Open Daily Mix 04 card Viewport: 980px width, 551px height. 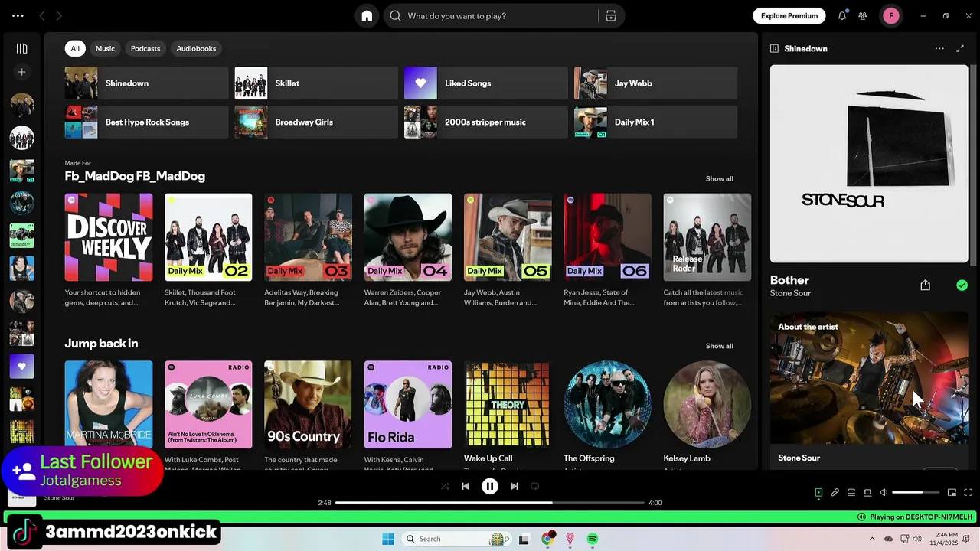(408, 252)
